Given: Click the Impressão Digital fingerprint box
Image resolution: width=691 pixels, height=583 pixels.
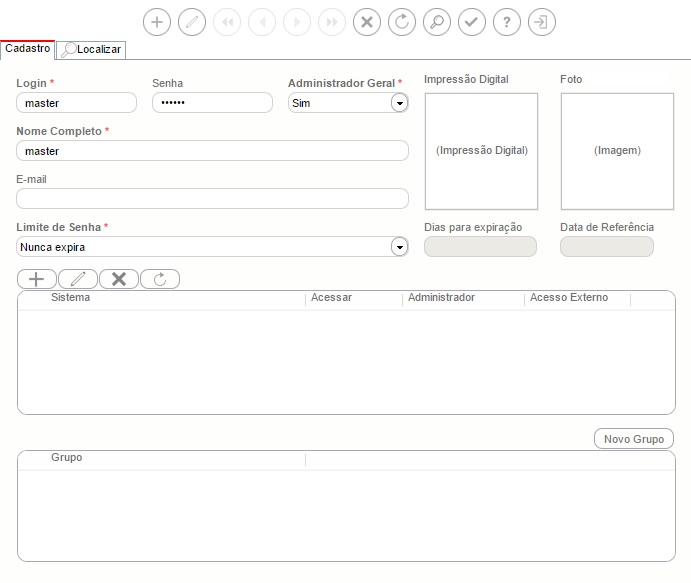Looking at the screenshot, I should (x=481, y=151).
